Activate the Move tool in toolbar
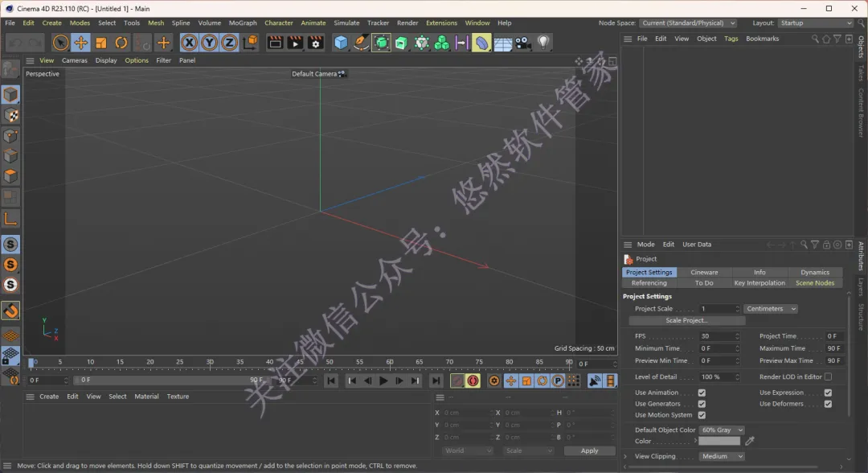This screenshot has height=473, width=868. coord(81,43)
